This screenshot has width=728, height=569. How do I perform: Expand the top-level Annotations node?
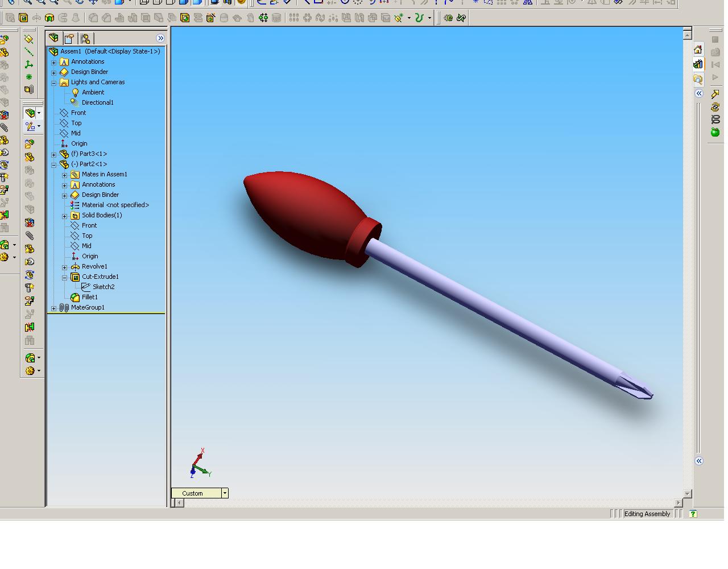coord(54,62)
